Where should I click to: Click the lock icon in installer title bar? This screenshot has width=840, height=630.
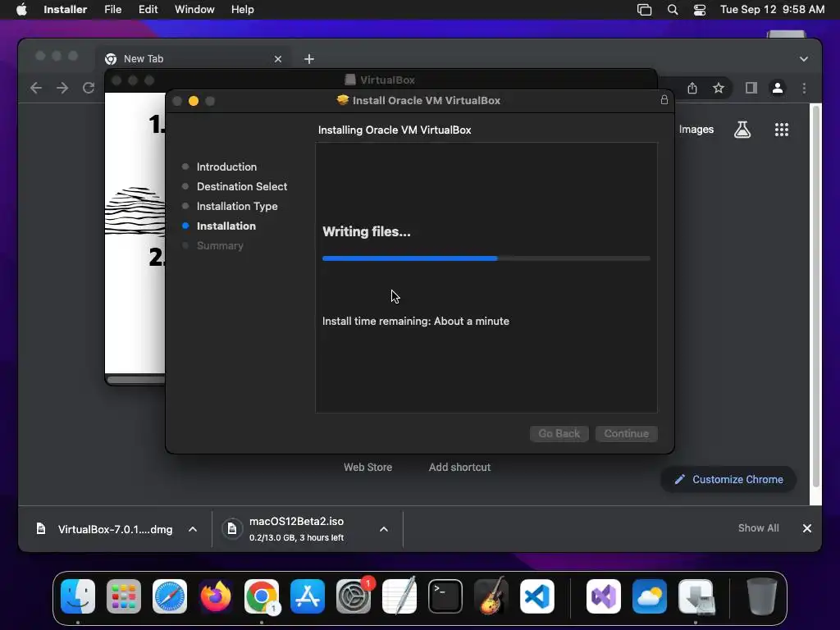(664, 100)
